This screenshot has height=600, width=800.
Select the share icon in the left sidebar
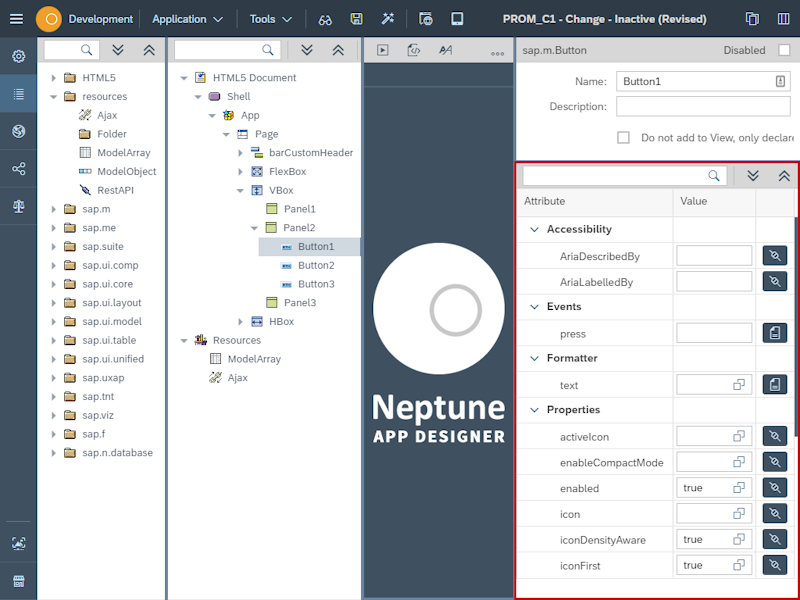tap(17, 169)
